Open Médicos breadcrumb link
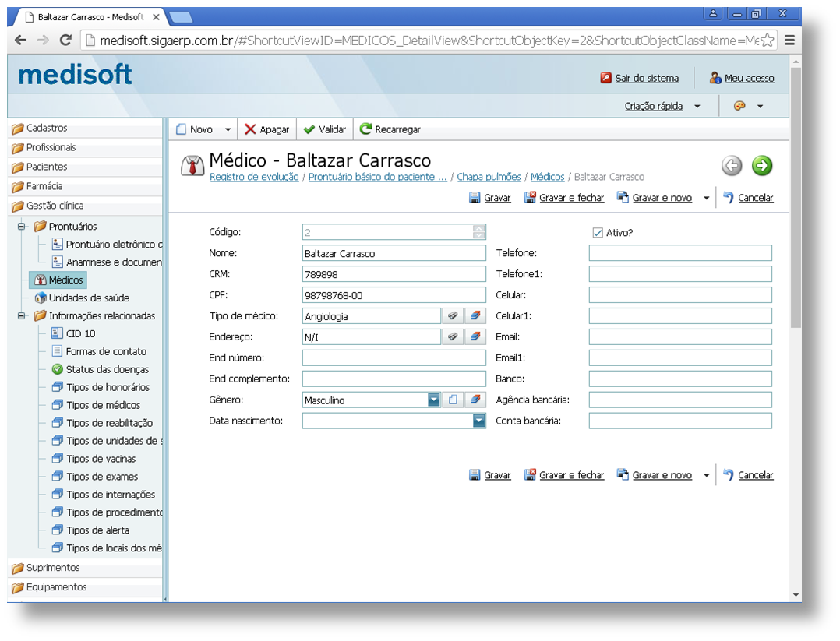The width and height of the screenshot is (840, 641). [548, 177]
